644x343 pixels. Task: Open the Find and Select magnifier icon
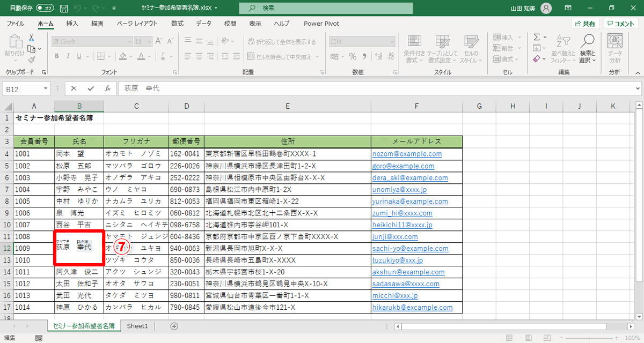[588, 42]
